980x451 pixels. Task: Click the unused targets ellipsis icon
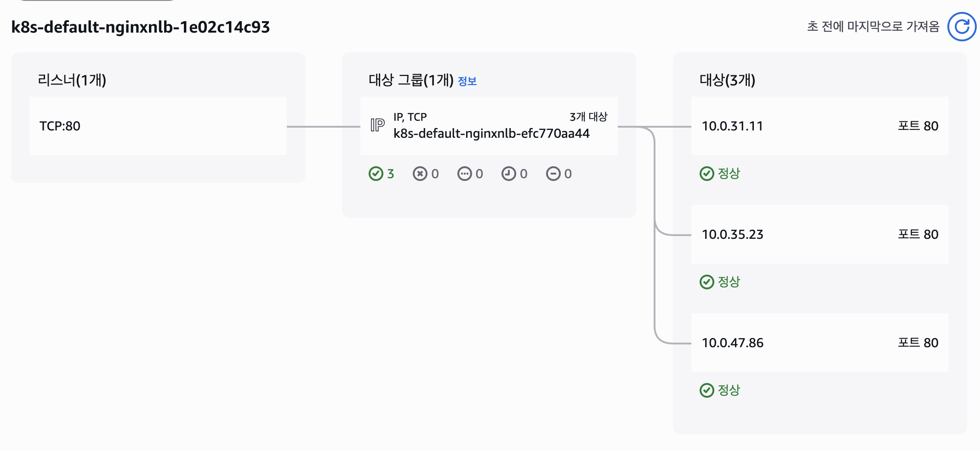click(464, 174)
